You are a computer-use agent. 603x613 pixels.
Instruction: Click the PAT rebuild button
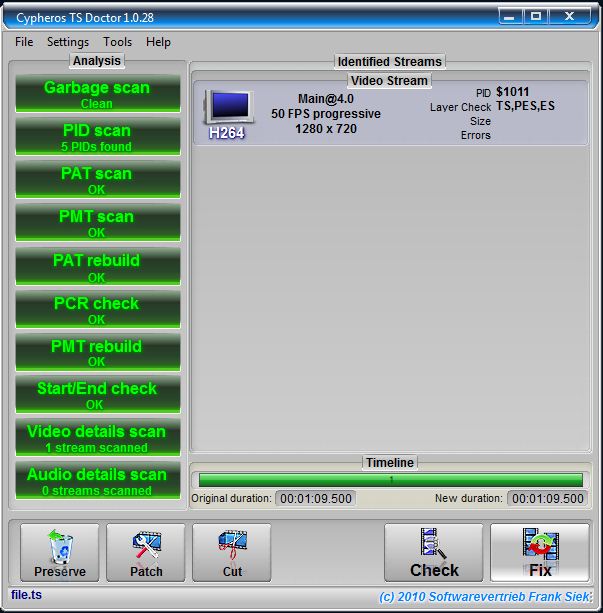pyautogui.click(x=97, y=267)
